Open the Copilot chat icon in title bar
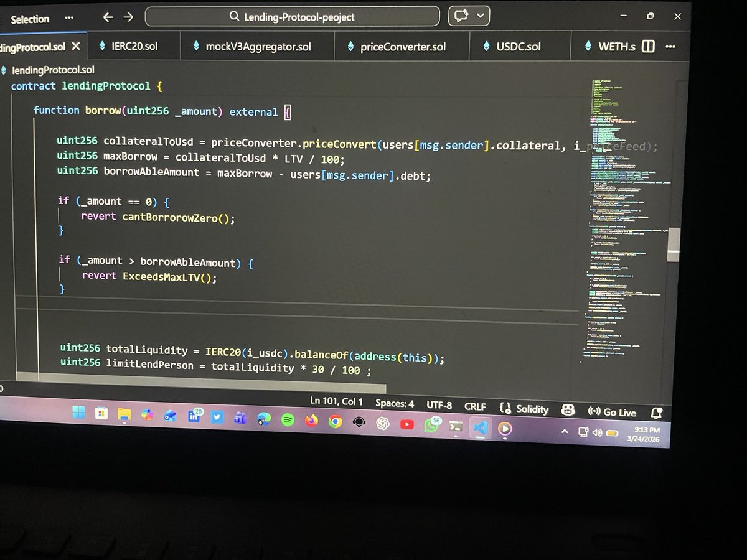 point(462,16)
